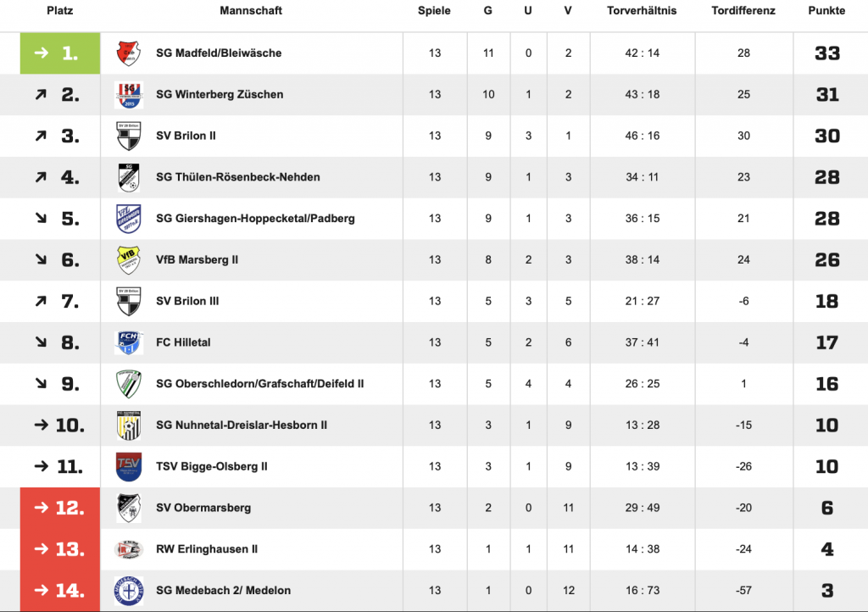This screenshot has height=612, width=868.
Task: Click the TSV Bigge-Olsberg II crest
Action: pos(129,467)
